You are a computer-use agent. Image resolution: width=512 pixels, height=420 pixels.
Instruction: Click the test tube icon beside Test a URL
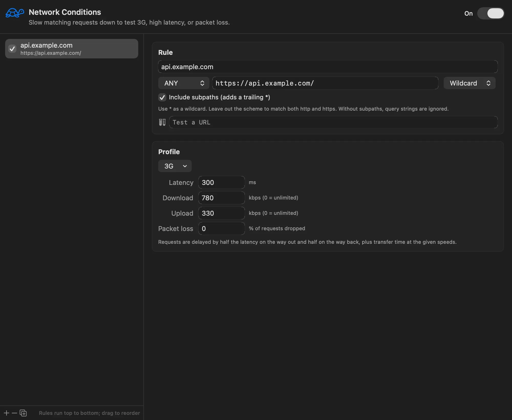[x=162, y=122]
